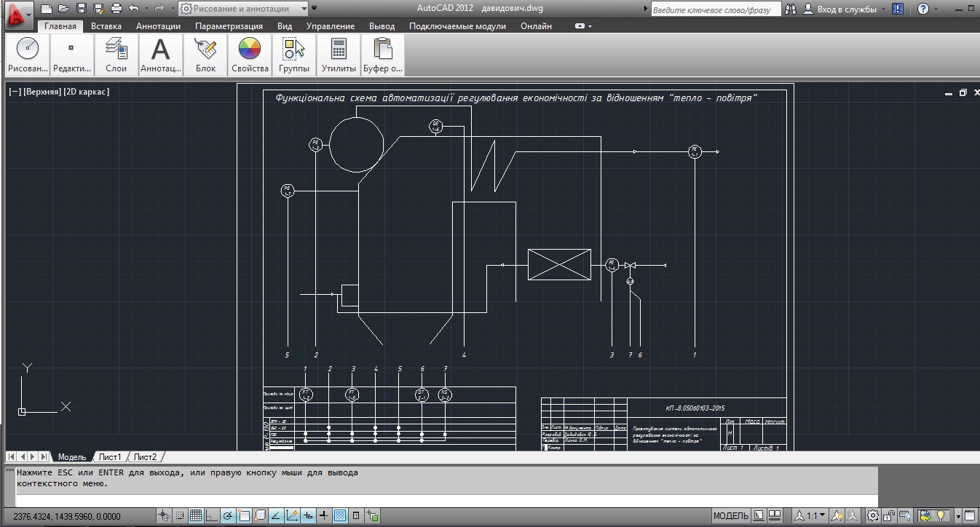Switch to the Главная ribbon tab

(x=60, y=26)
